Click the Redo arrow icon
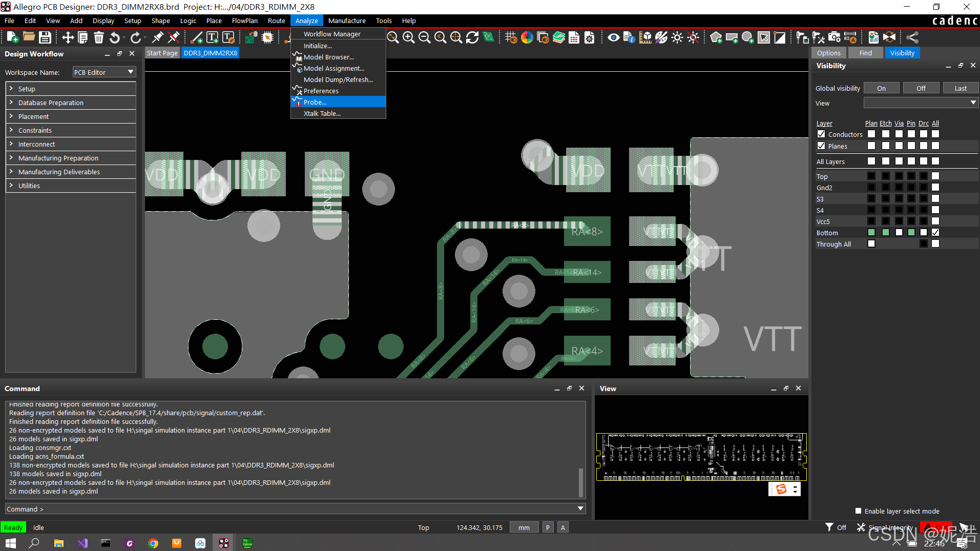This screenshot has width=980, height=551. (x=135, y=37)
